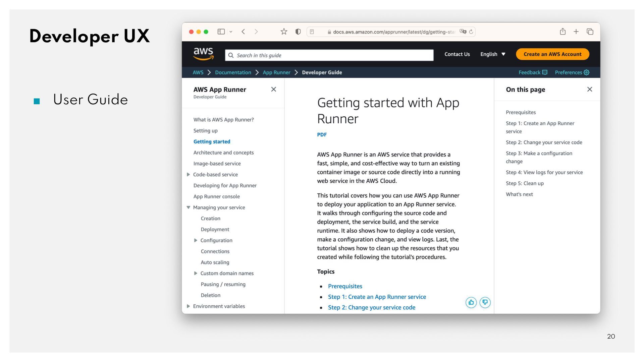Bookmark page with the star icon

coord(284,32)
